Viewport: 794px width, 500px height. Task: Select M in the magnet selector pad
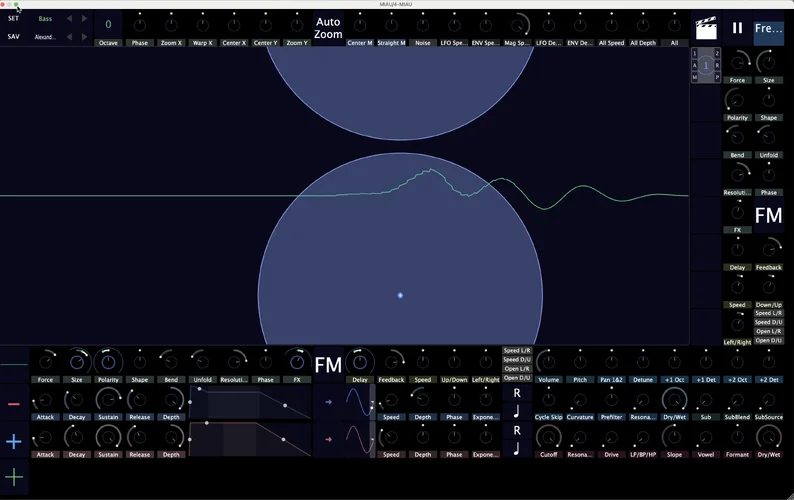(x=695, y=77)
